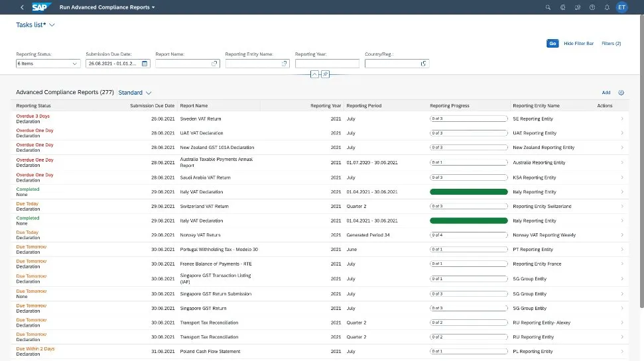Open value help for Reporting Entity Name field
The height and width of the screenshot is (361, 644).
pos(284,64)
